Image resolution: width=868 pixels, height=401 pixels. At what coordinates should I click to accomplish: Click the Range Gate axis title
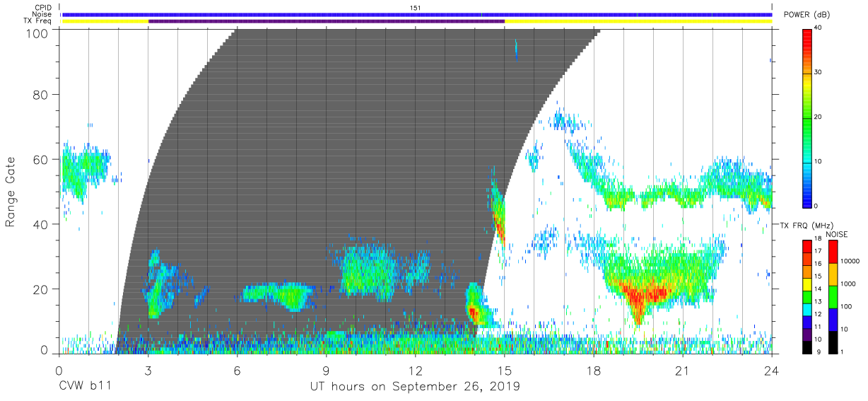pyautogui.click(x=11, y=192)
